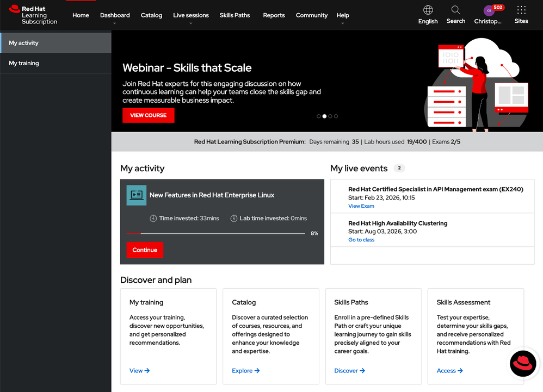The image size is (543, 392).
Task: Click the View Exam link
Action: tap(361, 206)
